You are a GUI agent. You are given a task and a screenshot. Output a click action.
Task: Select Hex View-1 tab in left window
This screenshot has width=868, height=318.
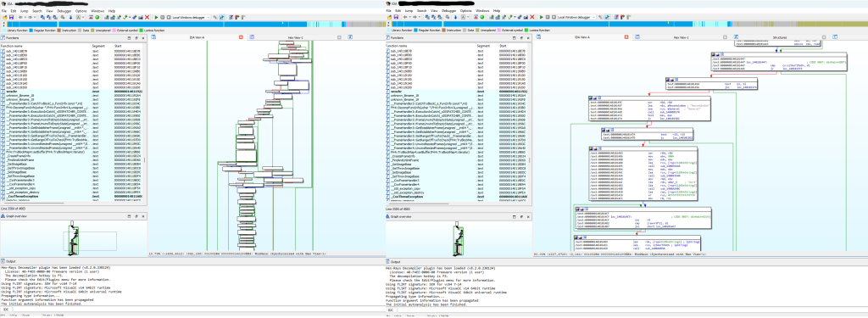click(x=296, y=37)
